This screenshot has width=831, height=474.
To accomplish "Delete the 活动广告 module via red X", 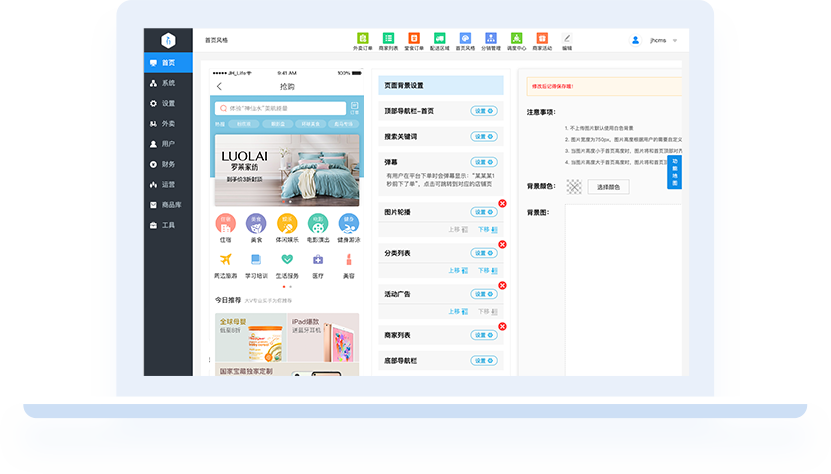I will [x=502, y=286].
